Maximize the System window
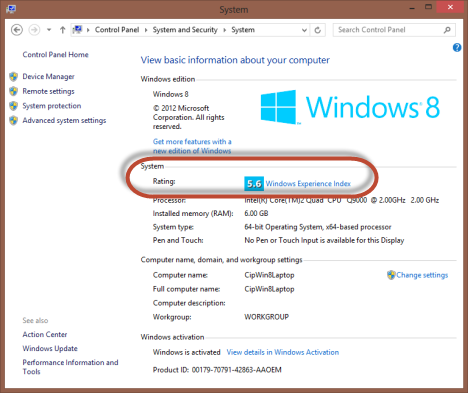468x393 pixels. 429,7
